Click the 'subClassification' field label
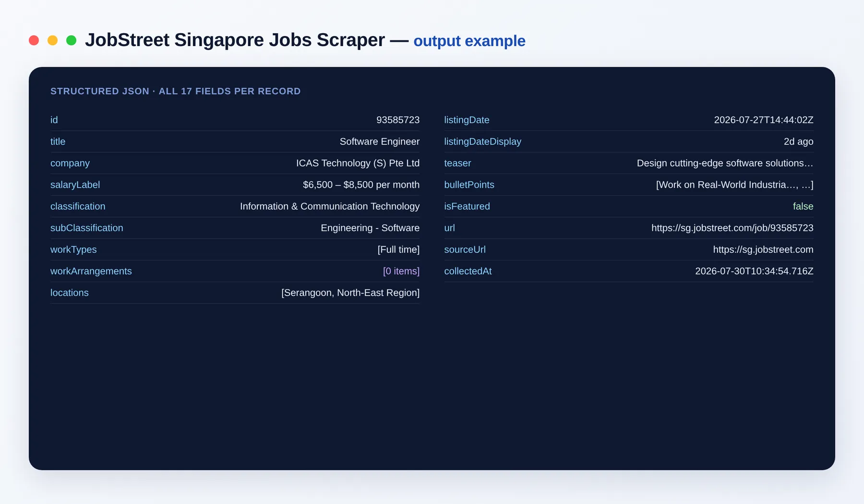864x504 pixels. pyautogui.click(x=86, y=228)
